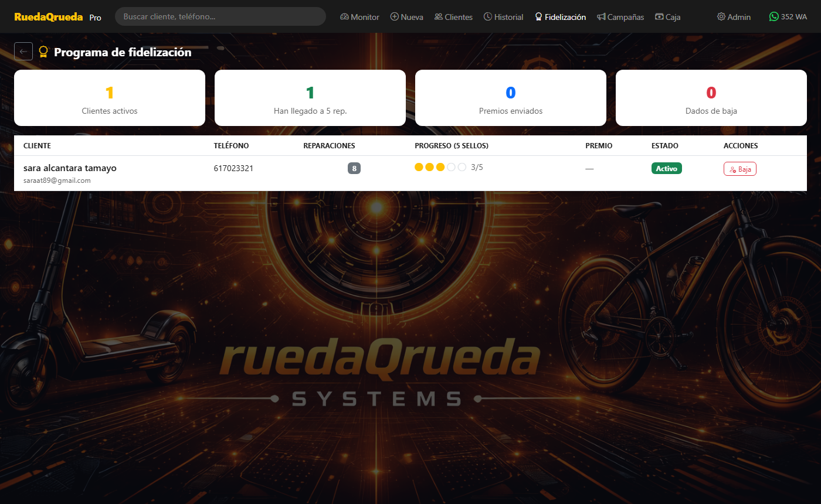Click the Activo status badge
The image size is (821, 504).
click(666, 169)
